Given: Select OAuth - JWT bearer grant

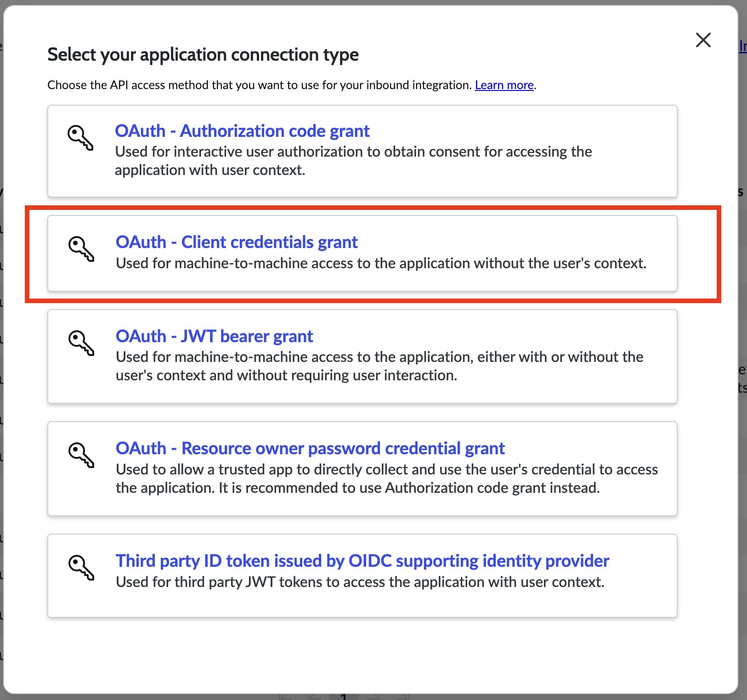Looking at the screenshot, I should (x=214, y=337).
